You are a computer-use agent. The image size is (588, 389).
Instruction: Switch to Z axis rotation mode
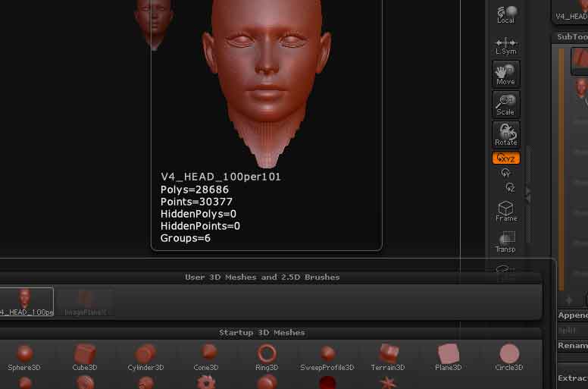tap(510, 187)
